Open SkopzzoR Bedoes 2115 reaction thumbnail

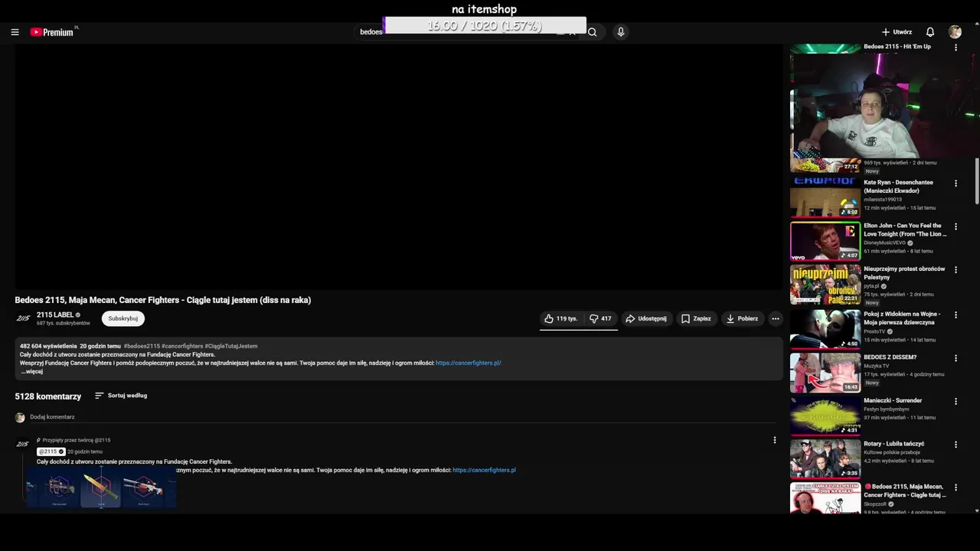click(825, 498)
